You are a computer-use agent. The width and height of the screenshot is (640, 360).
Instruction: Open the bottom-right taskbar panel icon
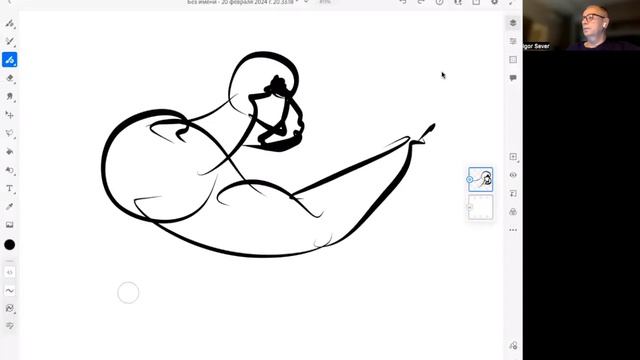[513, 346]
